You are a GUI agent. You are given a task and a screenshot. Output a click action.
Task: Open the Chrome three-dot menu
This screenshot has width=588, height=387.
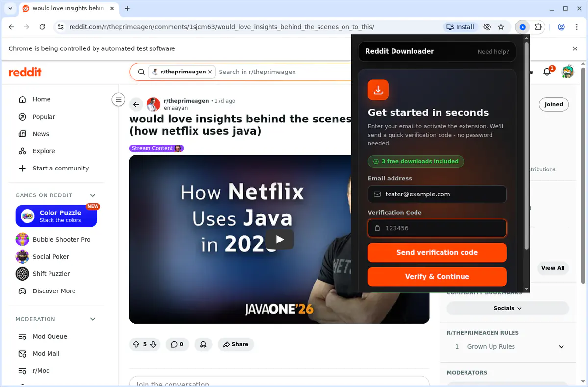coord(576,27)
